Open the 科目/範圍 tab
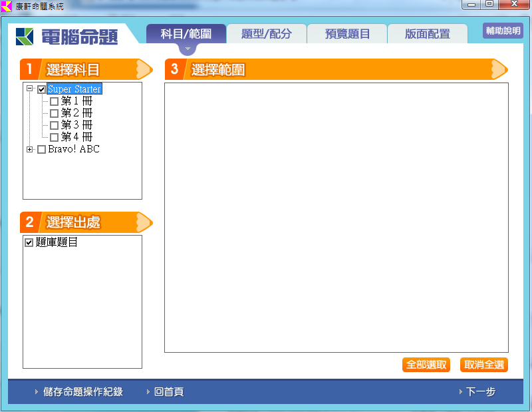 pos(186,34)
